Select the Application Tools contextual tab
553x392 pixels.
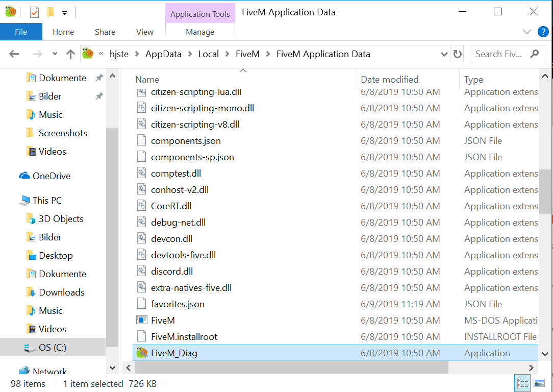(x=200, y=14)
